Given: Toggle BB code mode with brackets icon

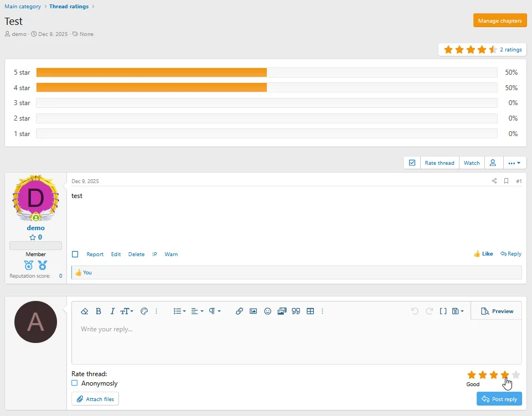Looking at the screenshot, I should pos(443,311).
